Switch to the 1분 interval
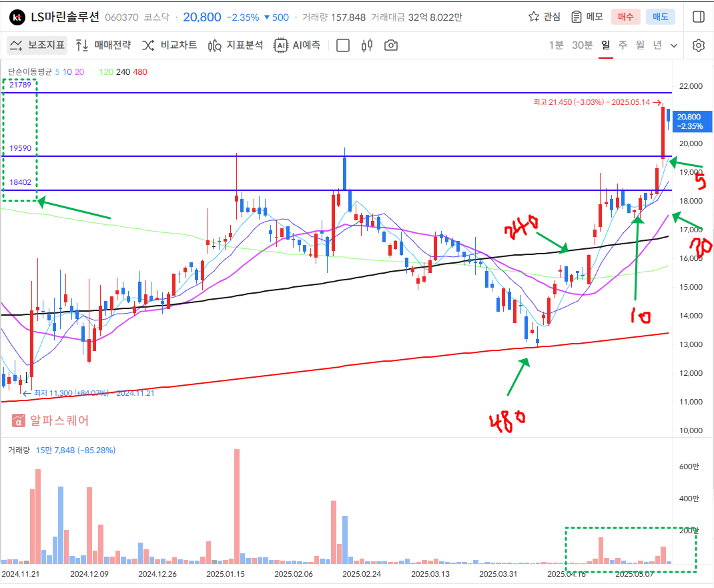 click(556, 45)
